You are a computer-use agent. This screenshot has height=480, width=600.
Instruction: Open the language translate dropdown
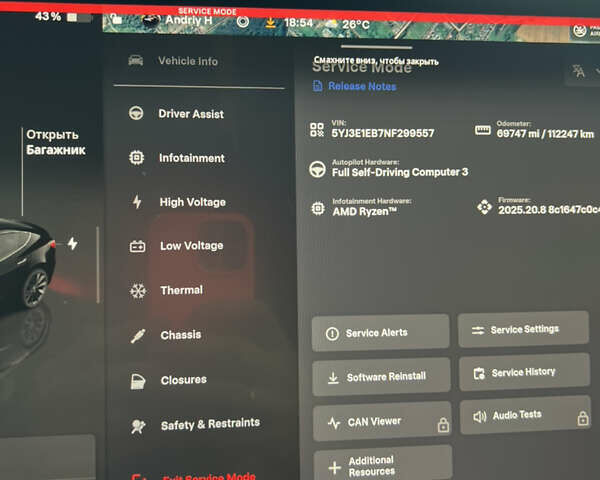tap(582, 71)
